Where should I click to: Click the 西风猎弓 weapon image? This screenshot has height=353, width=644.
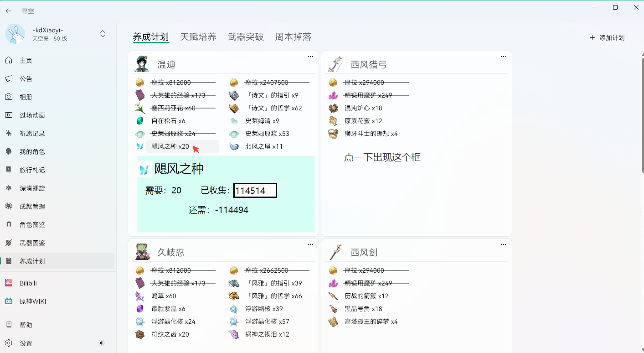click(336, 64)
